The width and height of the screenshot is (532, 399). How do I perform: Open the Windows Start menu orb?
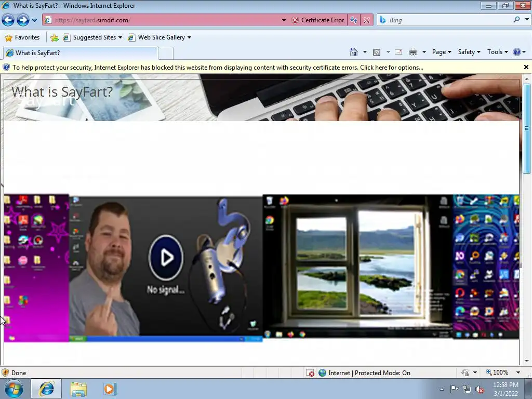point(14,389)
